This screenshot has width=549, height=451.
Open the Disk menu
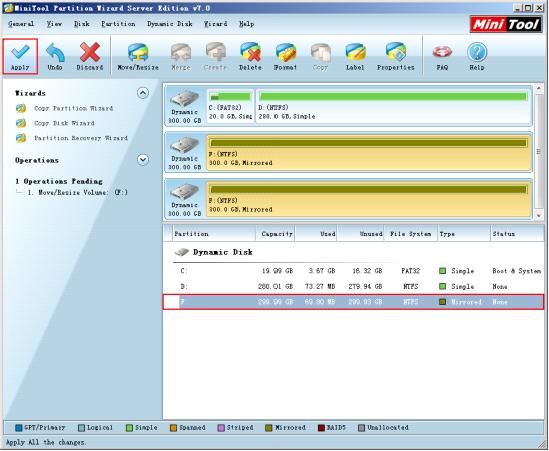tap(82, 24)
